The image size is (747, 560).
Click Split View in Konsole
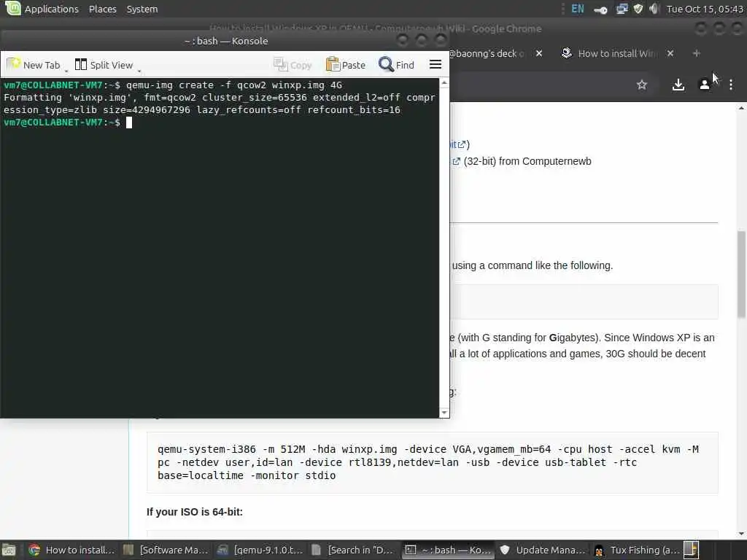click(104, 65)
